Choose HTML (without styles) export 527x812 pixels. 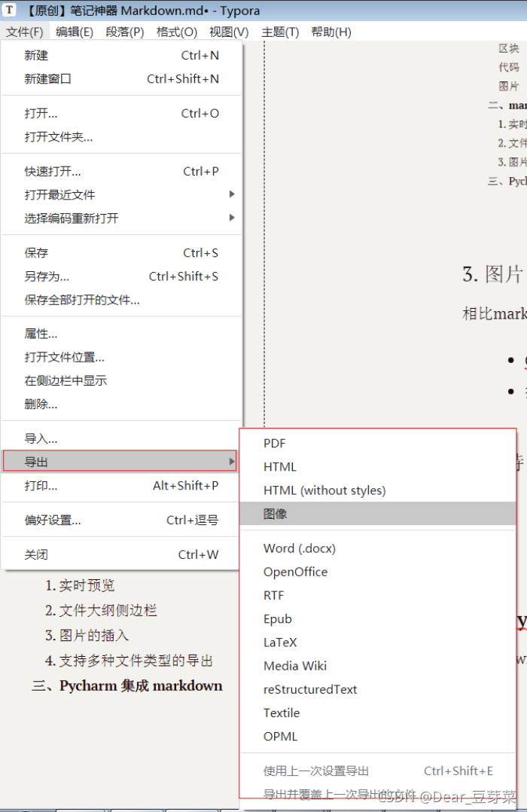tap(378, 490)
